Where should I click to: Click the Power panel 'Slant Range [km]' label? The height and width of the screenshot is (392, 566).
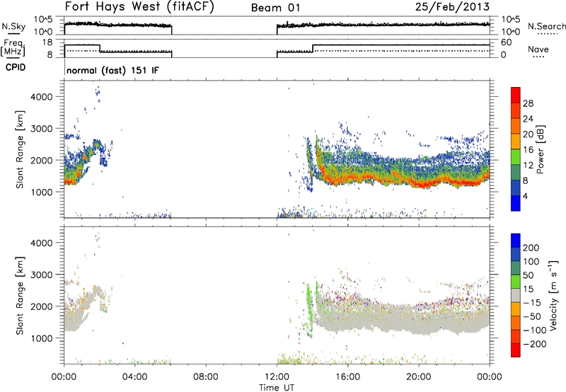point(20,149)
